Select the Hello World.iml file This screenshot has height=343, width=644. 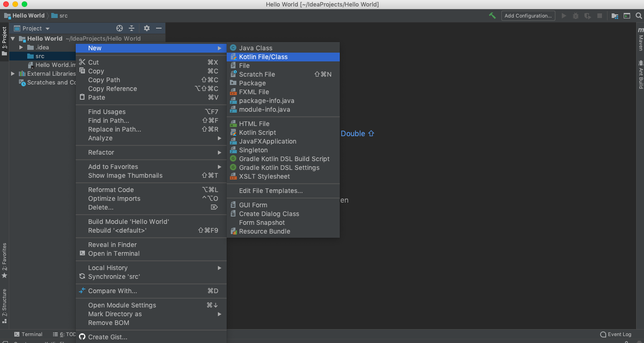click(x=51, y=65)
